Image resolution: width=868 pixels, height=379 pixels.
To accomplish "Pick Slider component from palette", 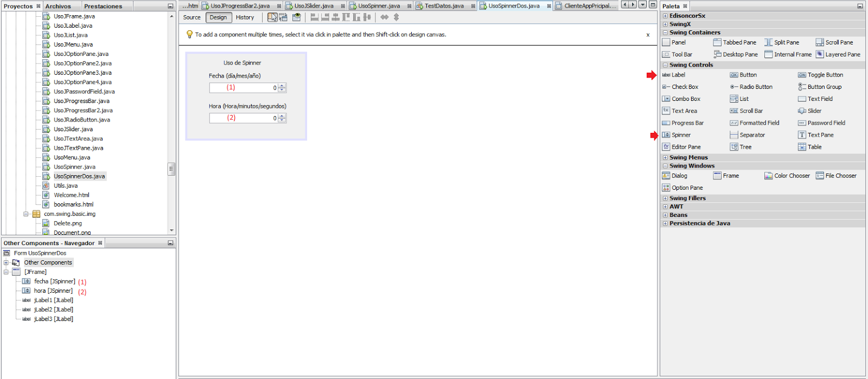I will pyautogui.click(x=810, y=111).
